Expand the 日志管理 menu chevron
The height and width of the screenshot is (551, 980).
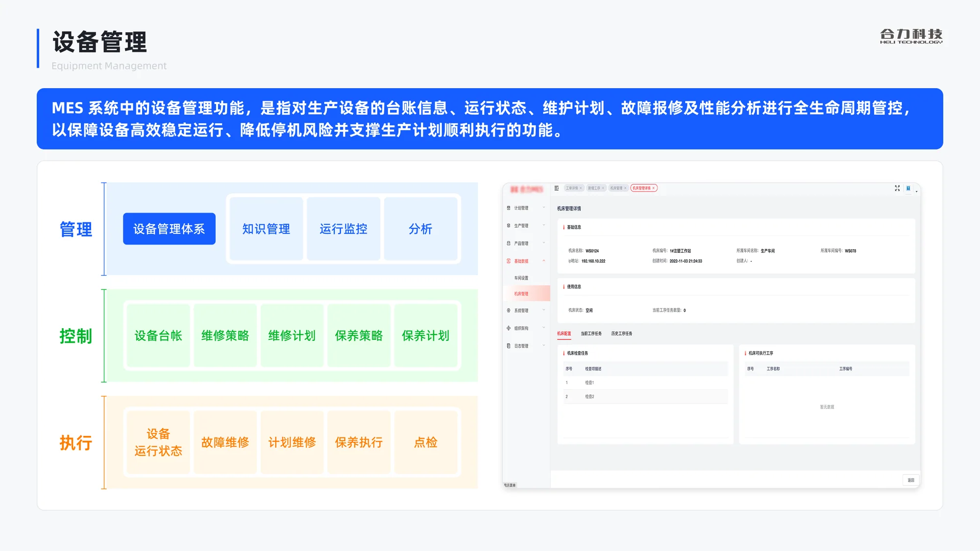(x=544, y=345)
